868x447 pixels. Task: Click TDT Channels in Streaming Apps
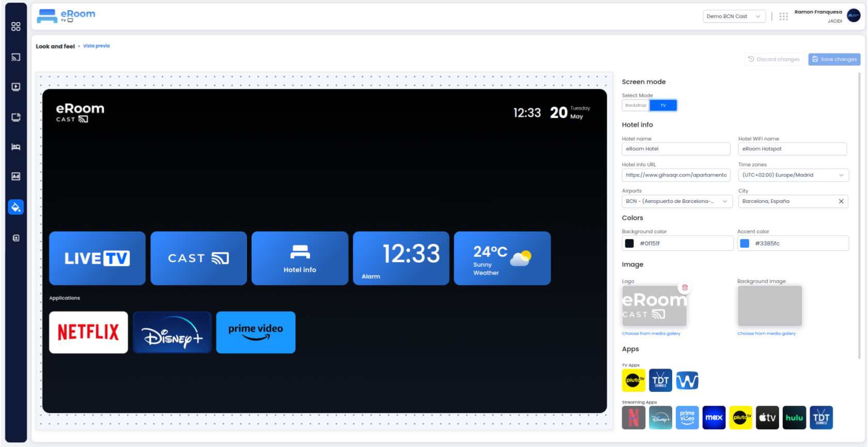coord(821,418)
